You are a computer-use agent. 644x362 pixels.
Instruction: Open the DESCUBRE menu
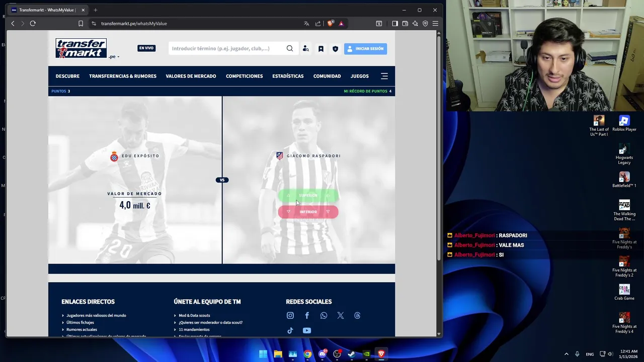(x=67, y=76)
